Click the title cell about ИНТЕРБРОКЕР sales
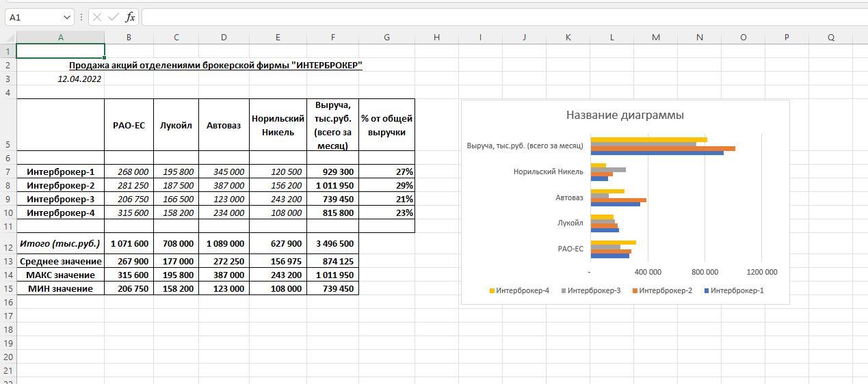 (215, 65)
